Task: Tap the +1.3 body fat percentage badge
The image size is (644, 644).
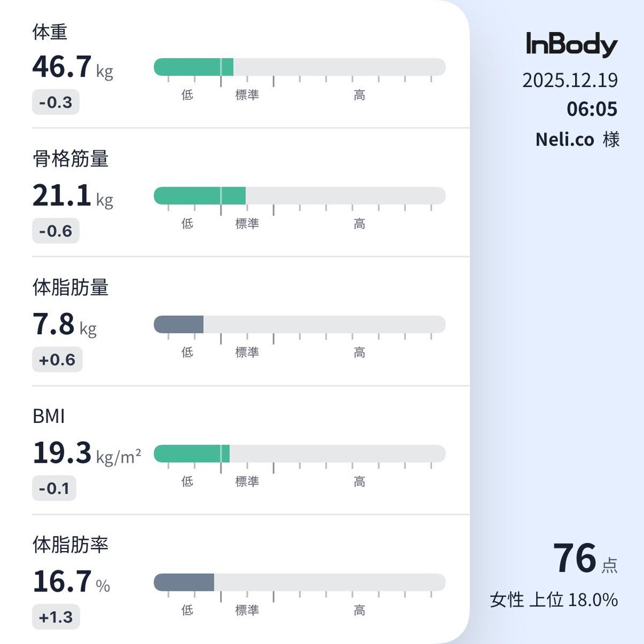Action: click(x=56, y=618)
